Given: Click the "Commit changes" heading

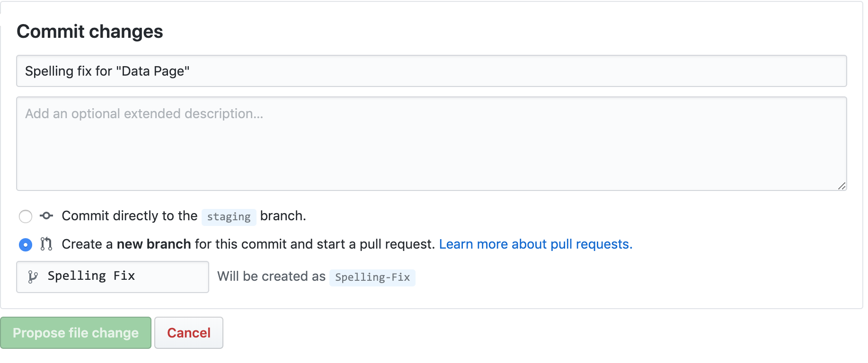Looking at the screenshot, I should click(90, 32).
